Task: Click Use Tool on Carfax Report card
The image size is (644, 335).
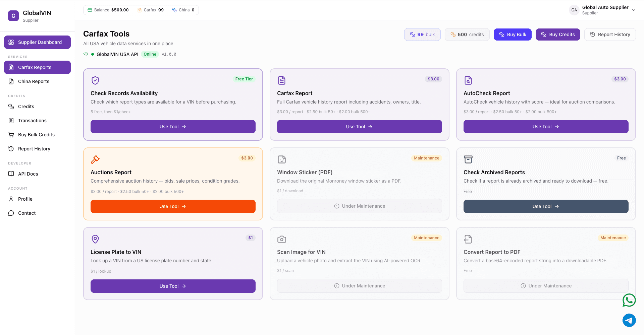Action: [359, 127]
